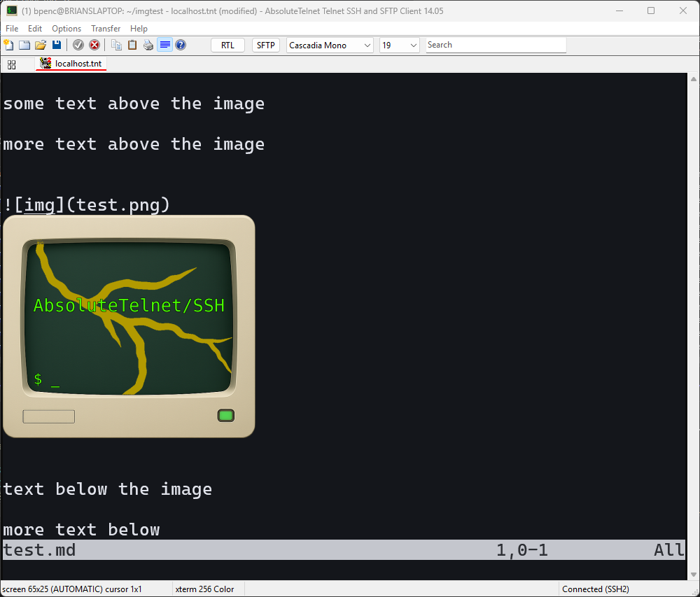Click the New connection file icon

coord(8,45)
